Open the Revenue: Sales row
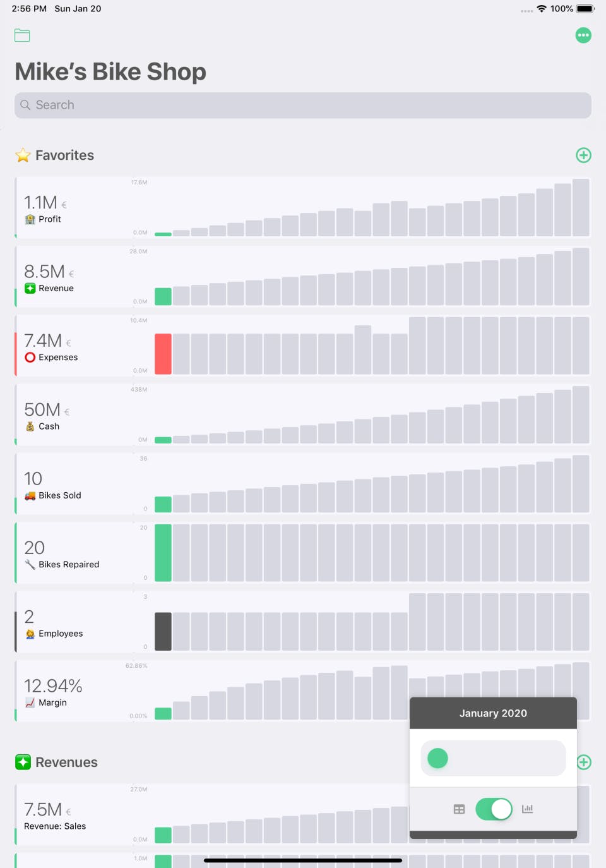Viewport: 606px width, 868px height. [76, 816]
